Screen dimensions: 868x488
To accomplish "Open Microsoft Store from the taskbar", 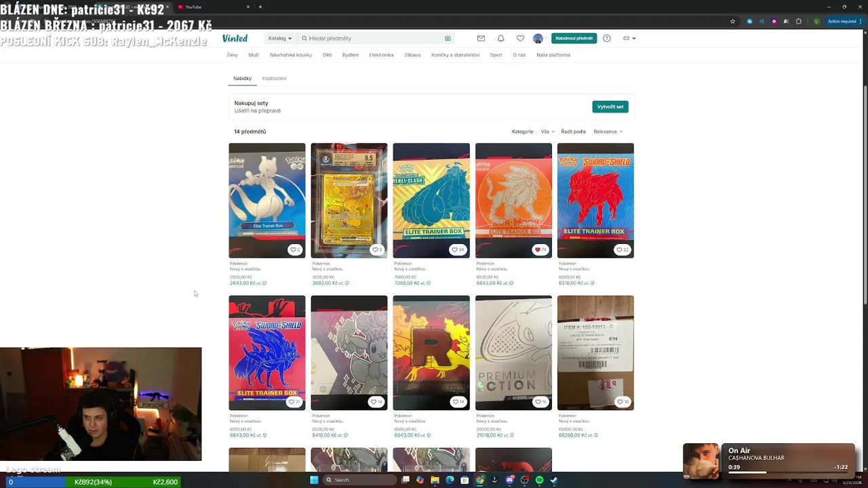I will click(465, 480).
